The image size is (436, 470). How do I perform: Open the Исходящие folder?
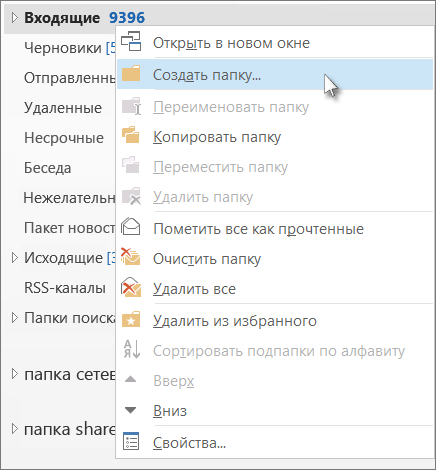coord(63,258)
